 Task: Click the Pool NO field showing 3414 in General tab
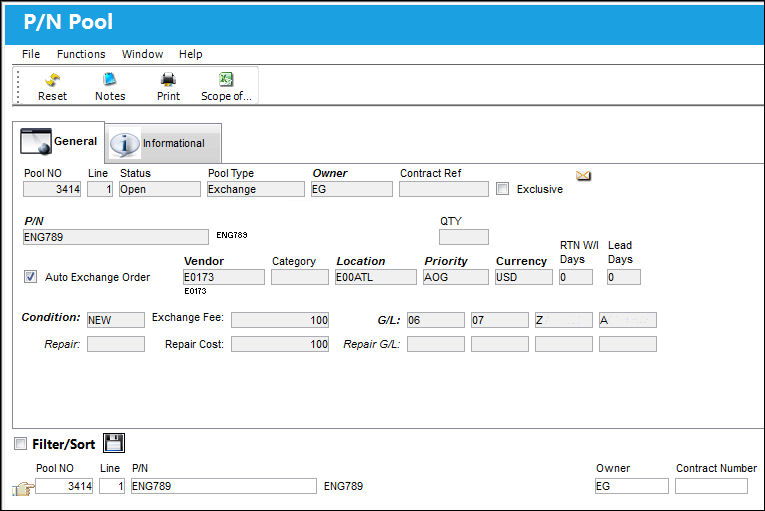(x=52, y=189)
